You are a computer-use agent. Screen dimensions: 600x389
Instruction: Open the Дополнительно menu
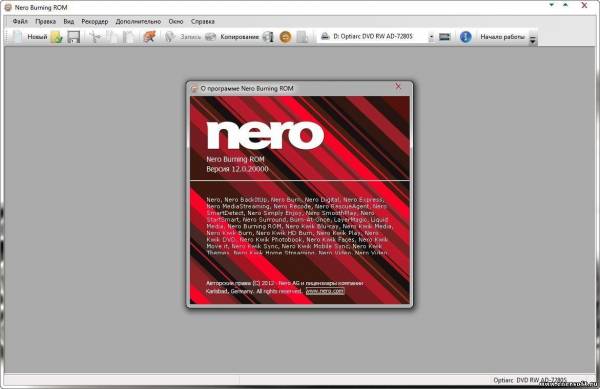(x=138, y=21)
